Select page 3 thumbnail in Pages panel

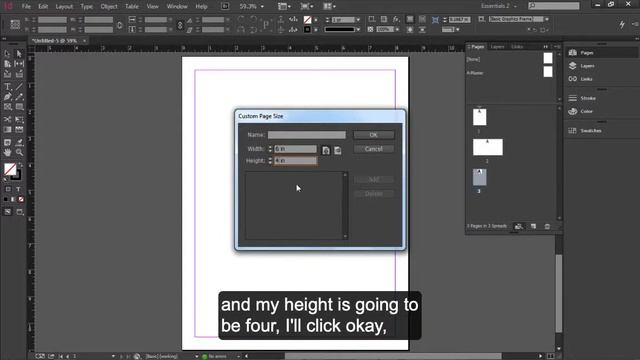[480, 177]
